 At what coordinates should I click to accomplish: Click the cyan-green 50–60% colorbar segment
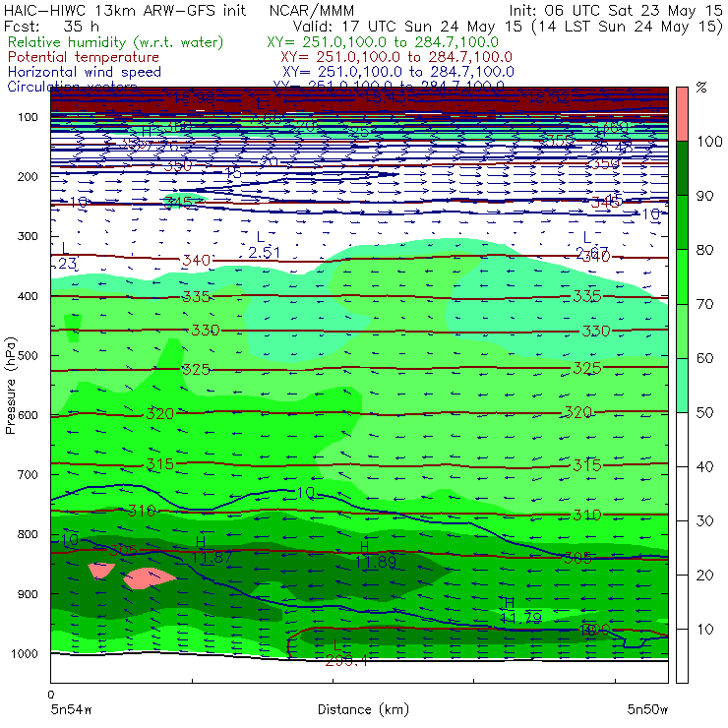pyautogui.click(x=682, y=386)
